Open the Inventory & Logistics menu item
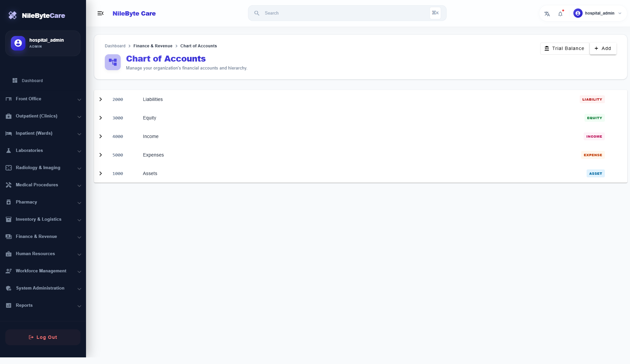The height and width of the screenshot is (364, 630). 43,219
